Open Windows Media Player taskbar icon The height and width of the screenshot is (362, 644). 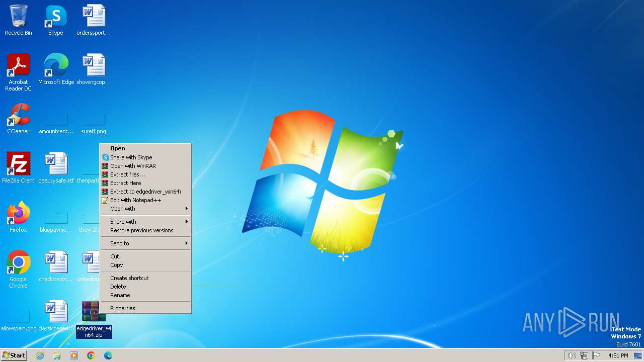74,355
